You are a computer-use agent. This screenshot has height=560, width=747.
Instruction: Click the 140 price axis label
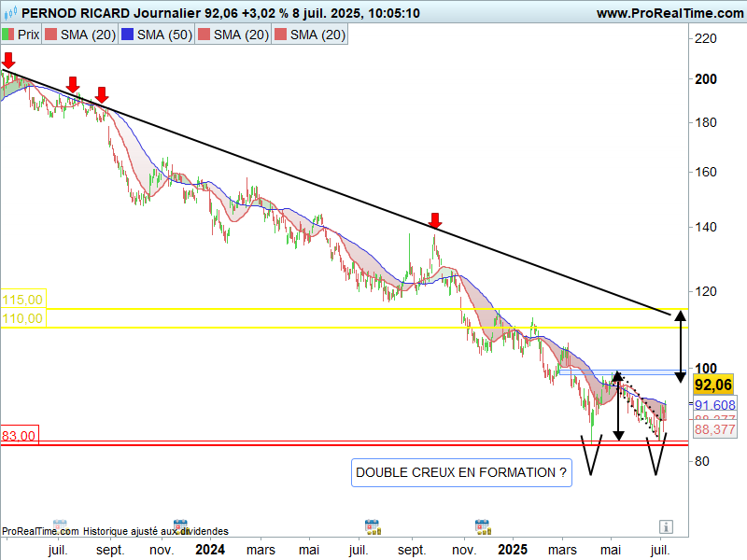pos(706,227)
